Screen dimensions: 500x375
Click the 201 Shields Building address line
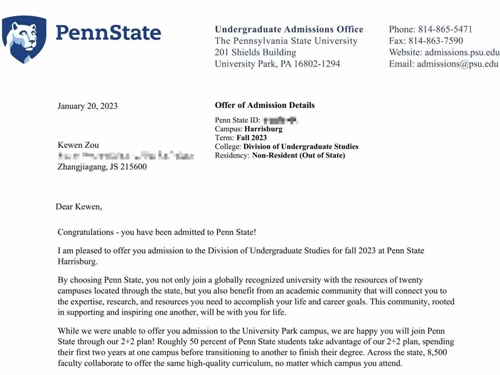point(255,52)
